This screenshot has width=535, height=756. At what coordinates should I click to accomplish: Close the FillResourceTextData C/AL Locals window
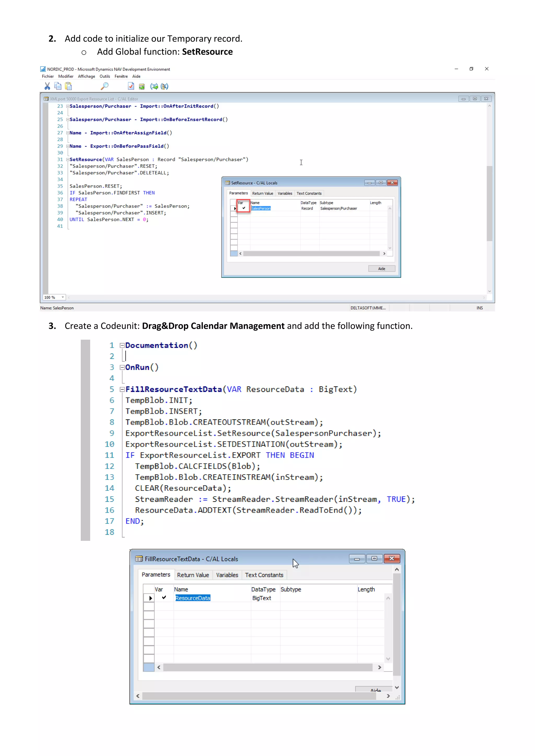tap(392, 558)
